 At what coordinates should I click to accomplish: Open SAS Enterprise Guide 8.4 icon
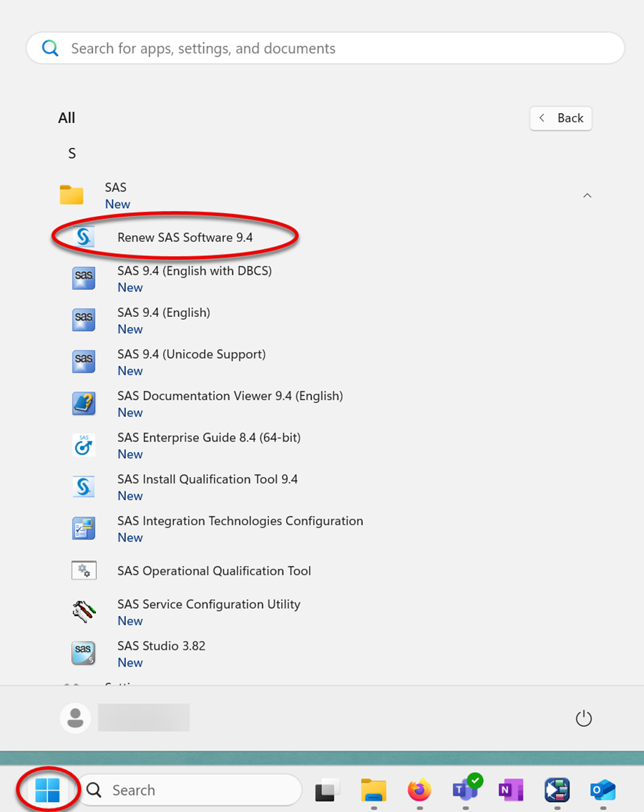pyautogui.click(x=84, y=445)
